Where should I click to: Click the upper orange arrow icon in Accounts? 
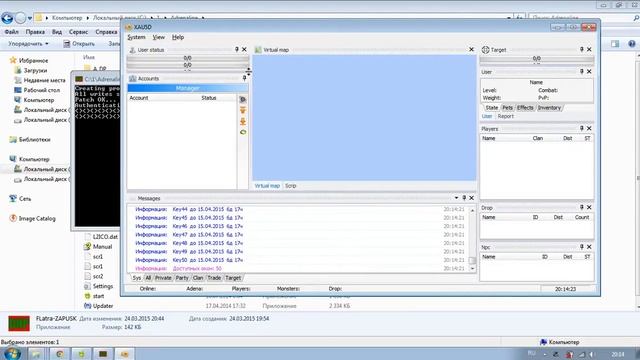(242, 111)
